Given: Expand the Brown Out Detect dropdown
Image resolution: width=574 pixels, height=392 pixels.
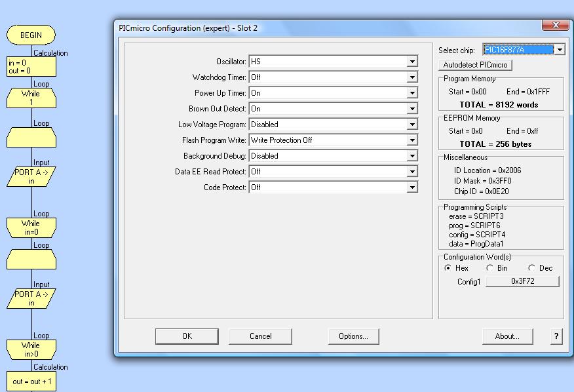Looking at the screenshot, I should coord(333,109).
